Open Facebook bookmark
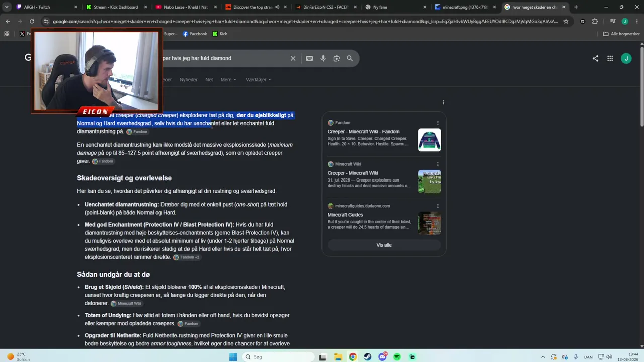Screen dimensions: 644x362 coord(195,34)
